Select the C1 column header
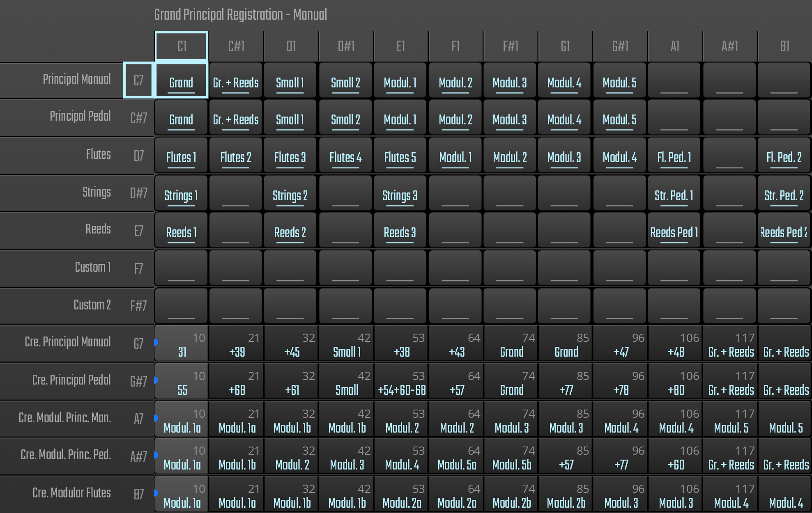Viewport: 812px width, 513px height. click(x=182, y=46)
